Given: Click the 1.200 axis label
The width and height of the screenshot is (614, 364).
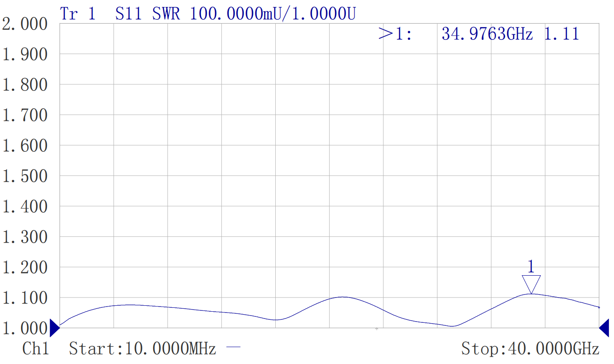Looking at the screenshot, I should click(25, 268).
